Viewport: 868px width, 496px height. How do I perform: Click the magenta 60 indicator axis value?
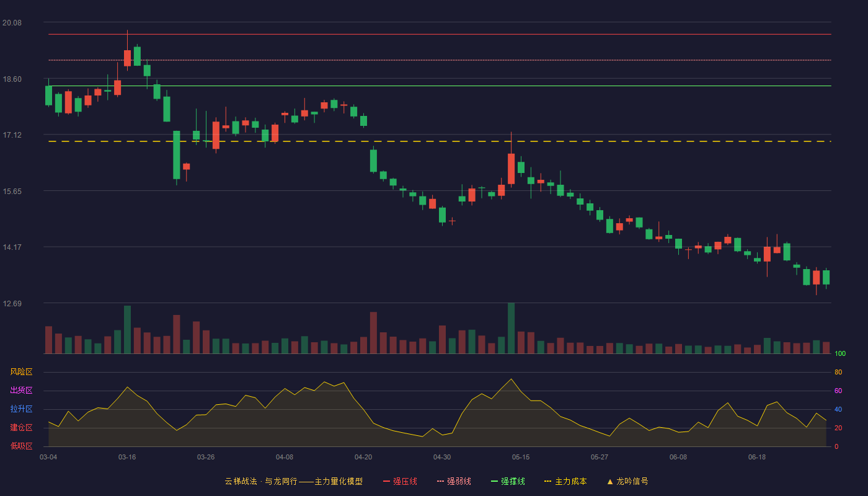pyautogui.click(x=838, y=391)
